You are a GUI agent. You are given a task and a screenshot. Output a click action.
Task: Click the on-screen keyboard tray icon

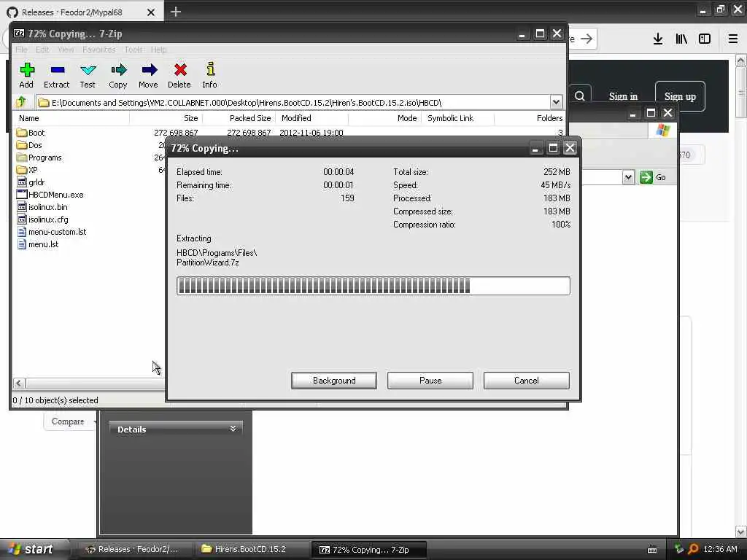point(652,550)
